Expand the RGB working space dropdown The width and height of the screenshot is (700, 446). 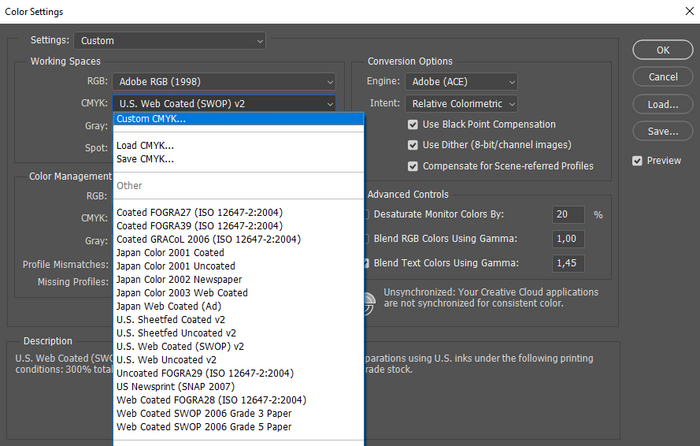[224, 81]
